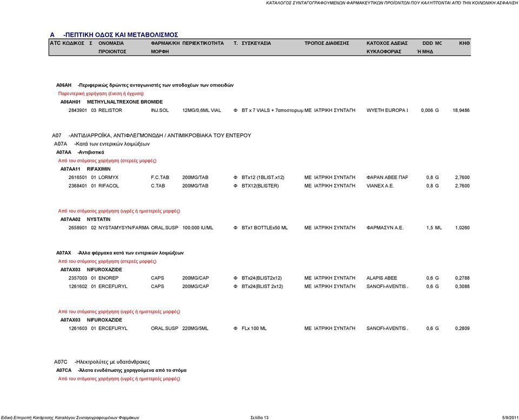The height and width of the screenshot is (420, 519).
Task: Click the 'ΚΑΤΟΧΟΣ ΑΔΕΙΑΣ' column header
Action: click(387, 43)
